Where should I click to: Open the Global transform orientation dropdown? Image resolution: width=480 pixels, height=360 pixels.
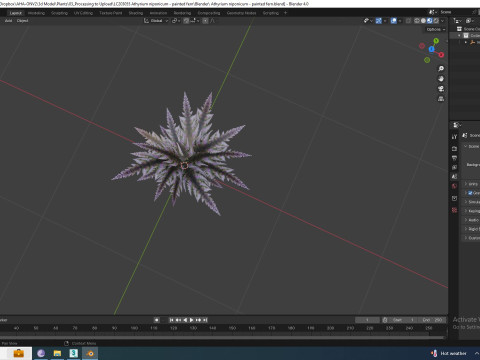[x=156, y=21]
